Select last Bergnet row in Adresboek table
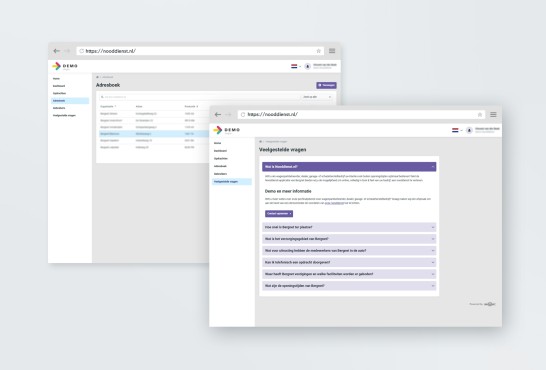Image resolution: width=546 pixels, height=370 pixels. click(154, 148)
